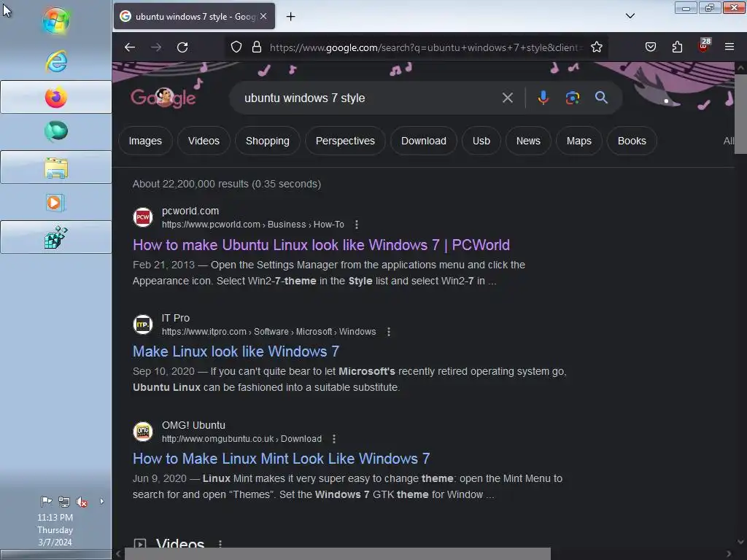
Task: Click the pcworld.com site name
Action: pyautogui.click(x=190, y=211)
